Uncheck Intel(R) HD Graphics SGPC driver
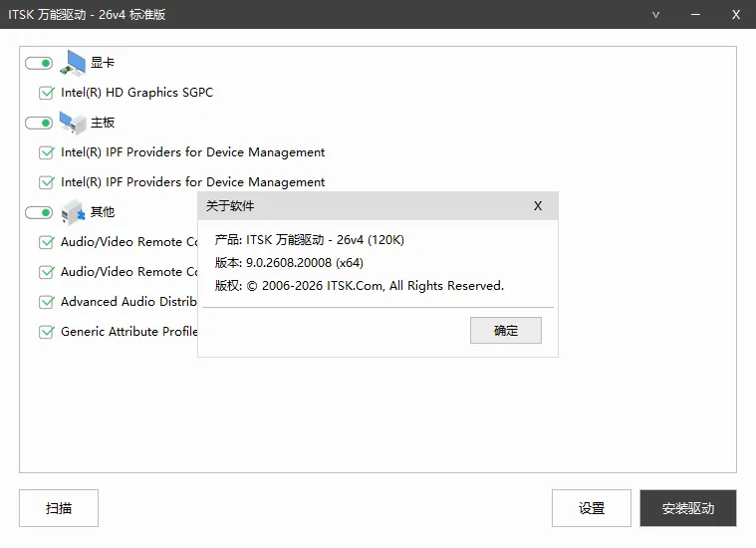The height and width of the screenshot is (548, 756). point(46,93)
